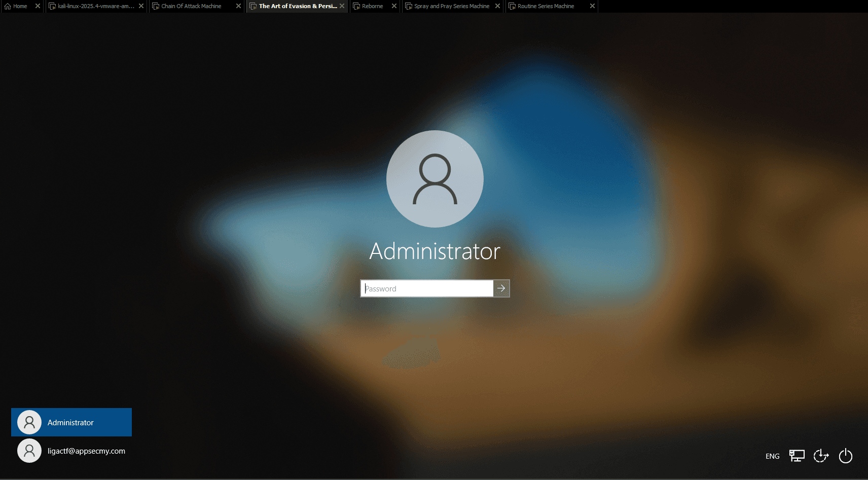Select the Administrator account in user list

click(71, 422)
